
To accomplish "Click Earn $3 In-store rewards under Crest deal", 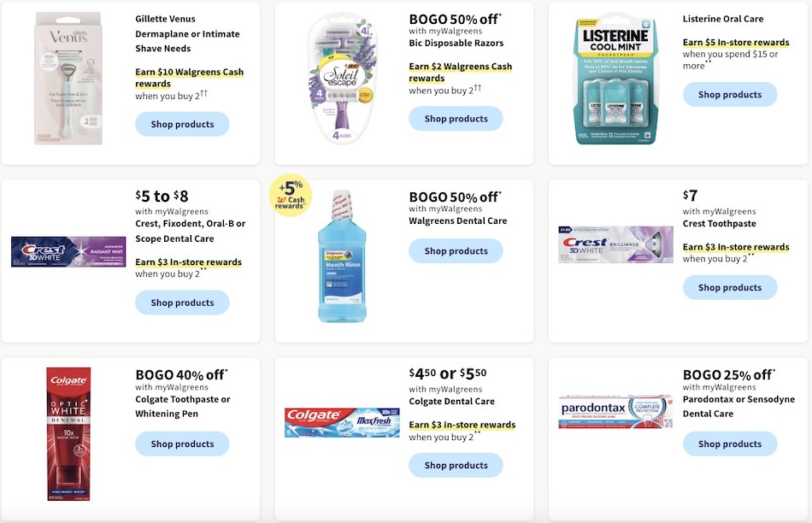I will click(188, 261).
